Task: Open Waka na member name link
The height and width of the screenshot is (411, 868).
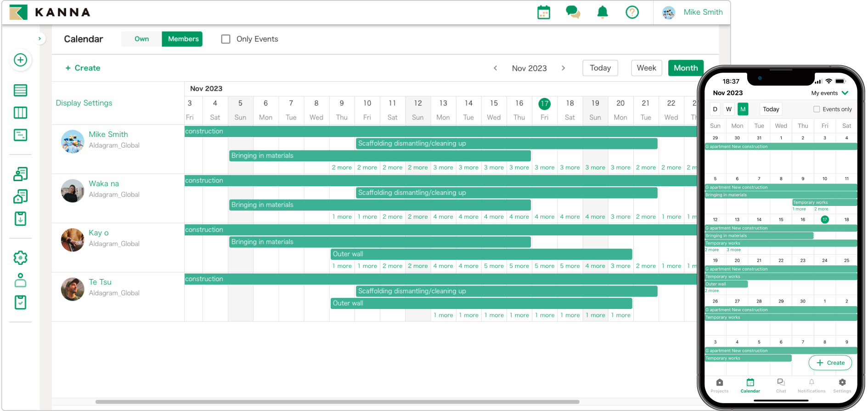Action: (x=104, y=183)
